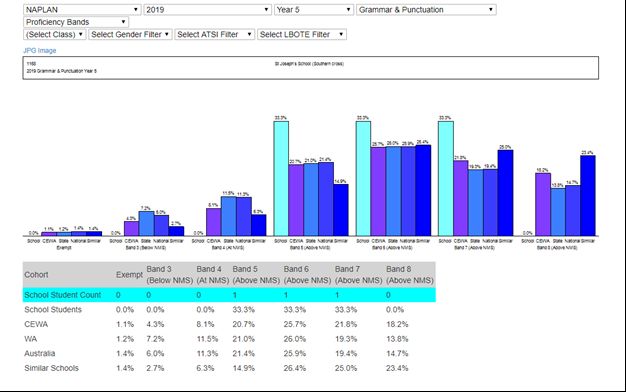Viewport: 626px width, 392px height.
Task: Click the State bar in Band 4 group
Action: point(228,216)
